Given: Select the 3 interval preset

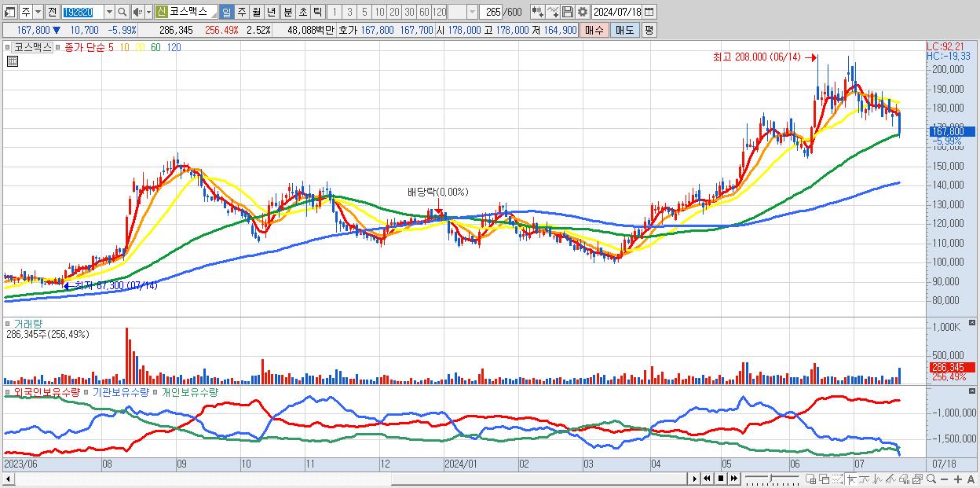Looking at the screenshot, I should coord(349,12).
